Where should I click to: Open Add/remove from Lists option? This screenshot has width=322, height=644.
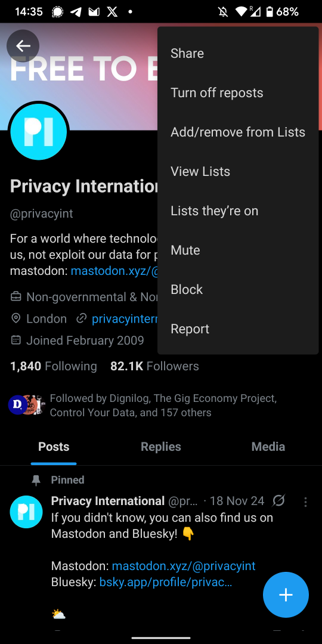point(238,132)
